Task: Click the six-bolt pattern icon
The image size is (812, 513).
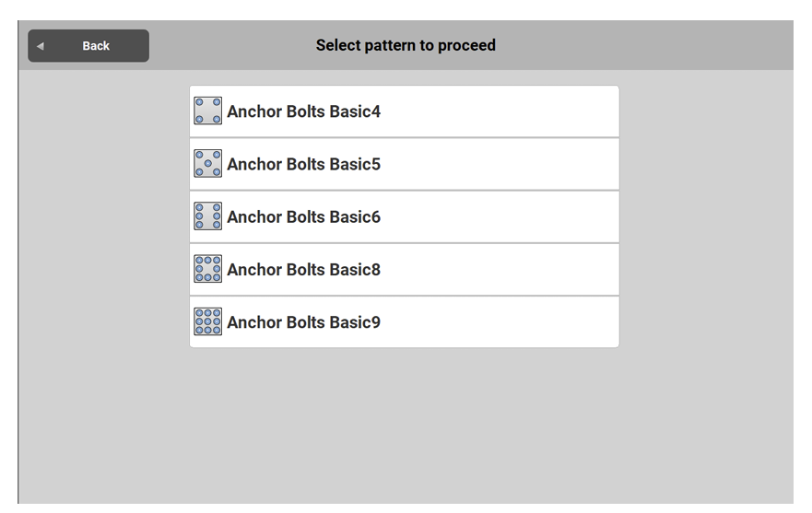Action: [x=207, y=216]
